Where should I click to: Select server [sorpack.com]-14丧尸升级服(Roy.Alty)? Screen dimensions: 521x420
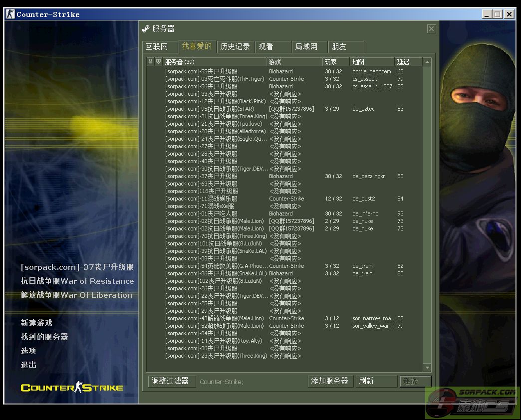[x=284, y=341]
